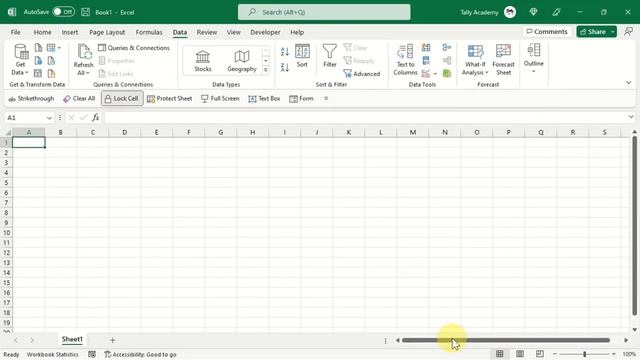Screen dimensions: 640x360
Task: Click the Remove Duplicates icon
Action: coord(426,61)
